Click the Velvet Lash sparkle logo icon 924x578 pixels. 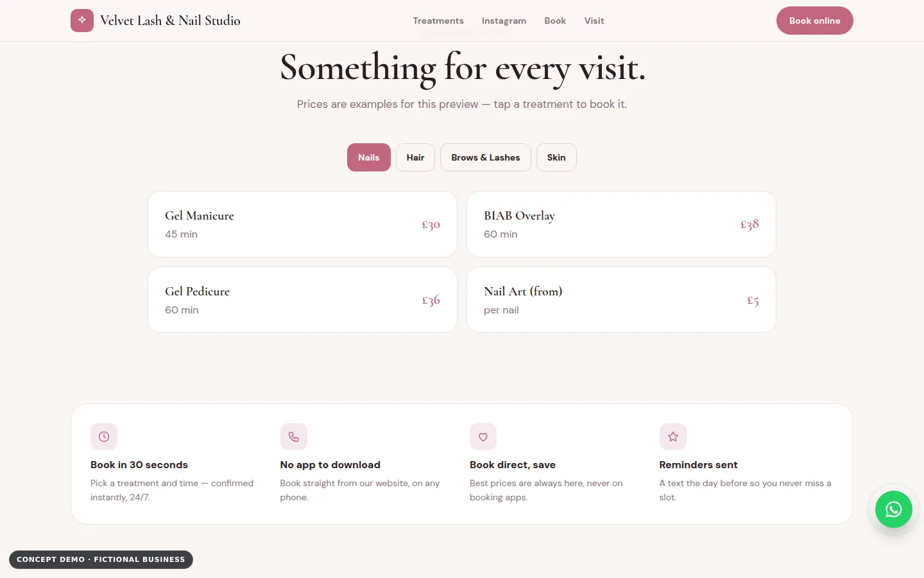pyautogui.click(x=82, y=21)
